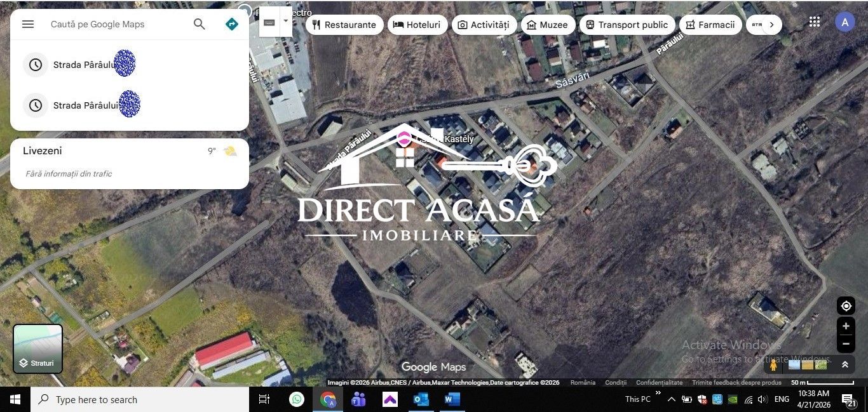Zoom in the map with plus
The image size is (868, 412).
[x=846, y=326]
